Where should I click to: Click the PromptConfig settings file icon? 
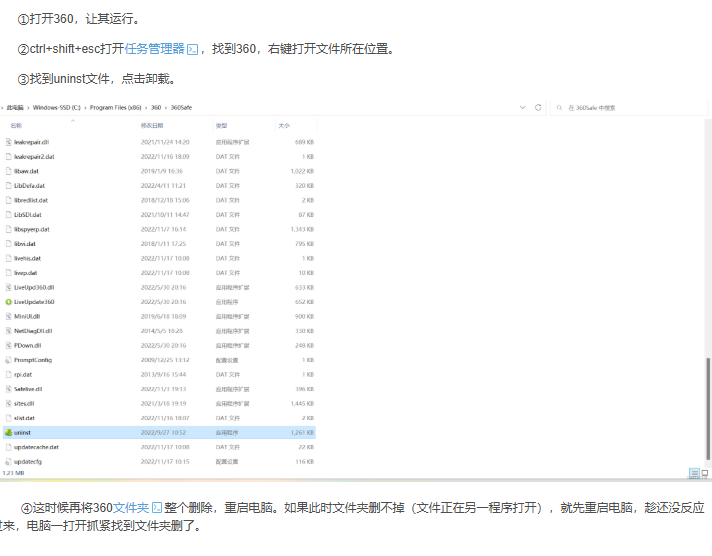pos(8,360)
